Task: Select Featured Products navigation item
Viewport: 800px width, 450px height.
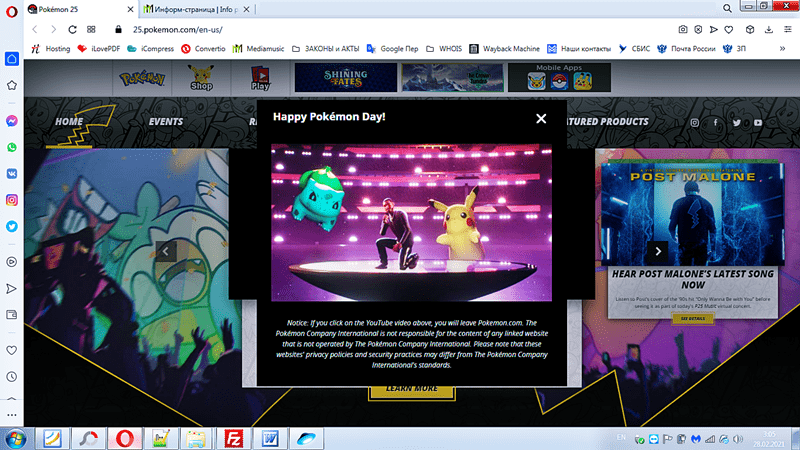Action: click(608, 121)
